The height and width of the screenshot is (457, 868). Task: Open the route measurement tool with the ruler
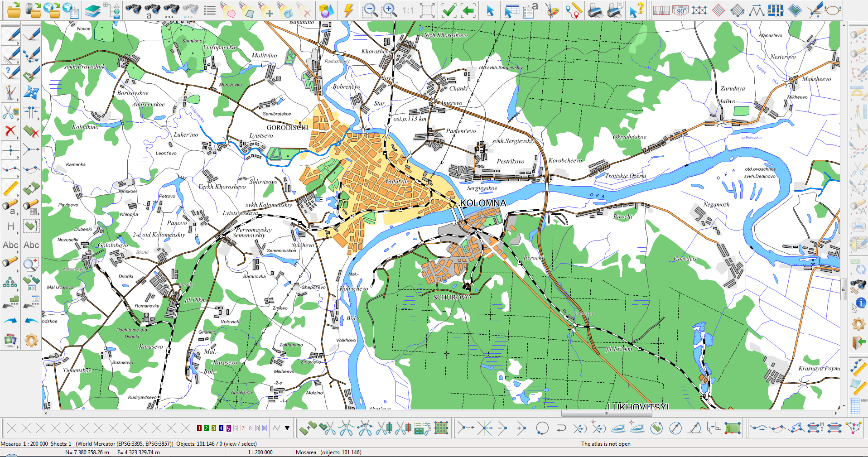(574, 10)
